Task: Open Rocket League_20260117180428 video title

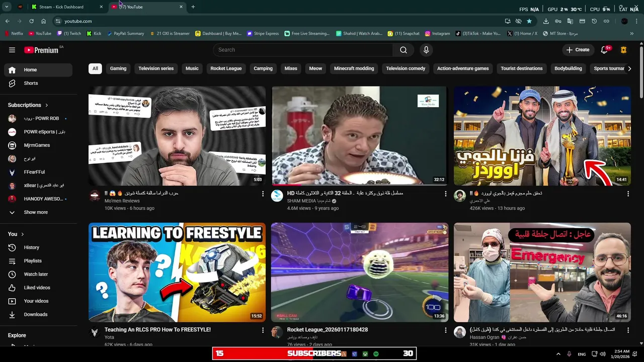Action: [328, 330]
